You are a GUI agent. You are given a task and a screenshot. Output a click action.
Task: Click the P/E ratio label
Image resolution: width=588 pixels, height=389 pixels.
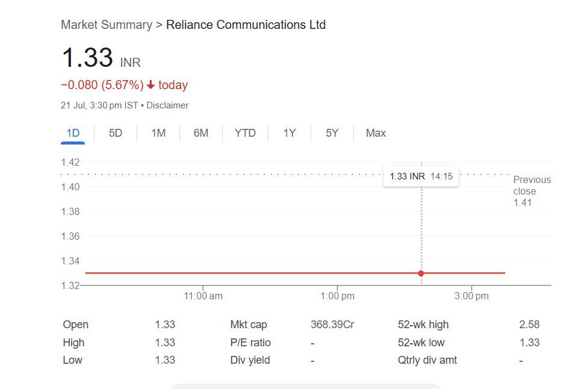tap(250, 343)
